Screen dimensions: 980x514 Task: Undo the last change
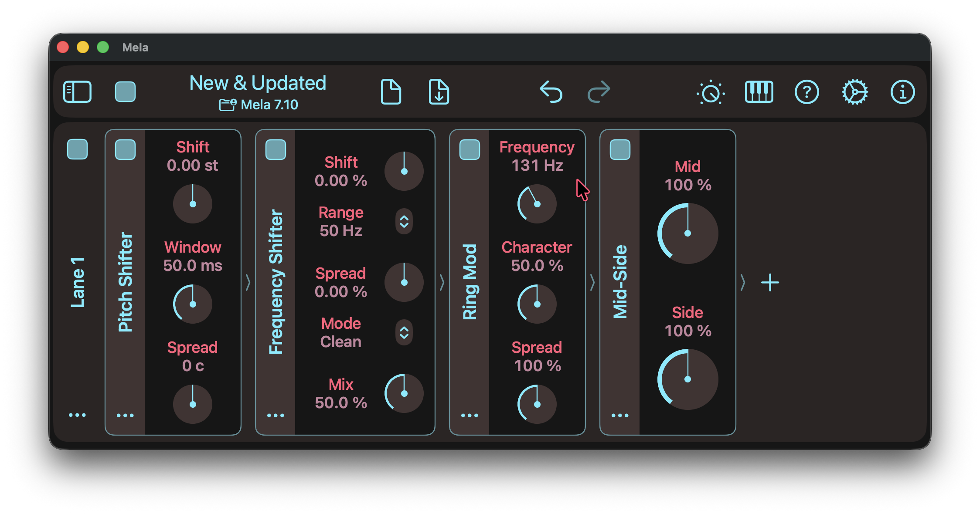click(x=551, y=92)
